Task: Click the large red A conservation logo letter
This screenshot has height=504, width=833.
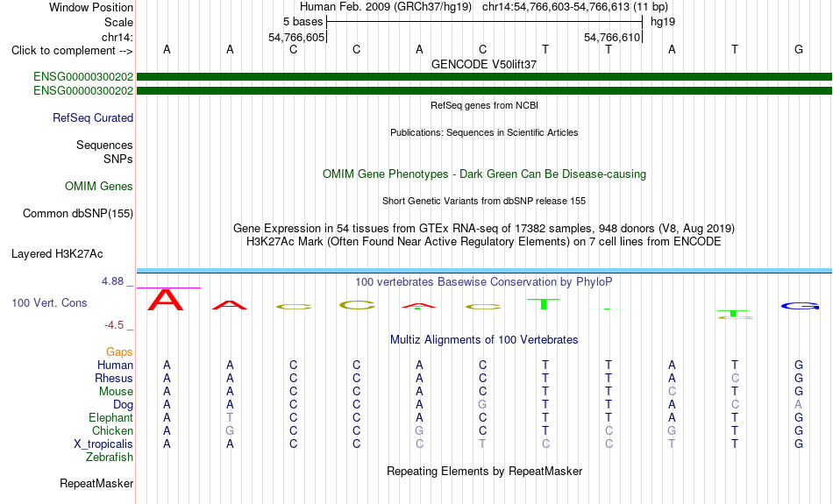Action: pyautogui.click(x=166, y=300)
